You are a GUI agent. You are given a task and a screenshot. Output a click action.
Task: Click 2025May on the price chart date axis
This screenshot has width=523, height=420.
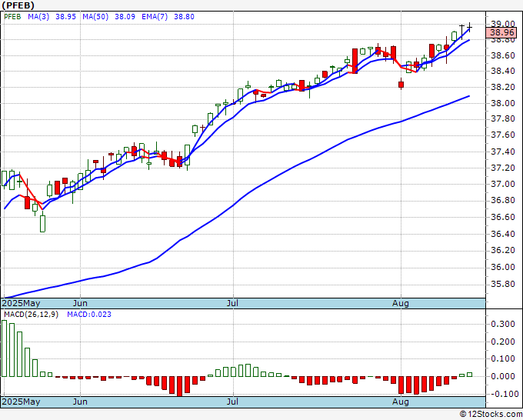click(21, 303)
